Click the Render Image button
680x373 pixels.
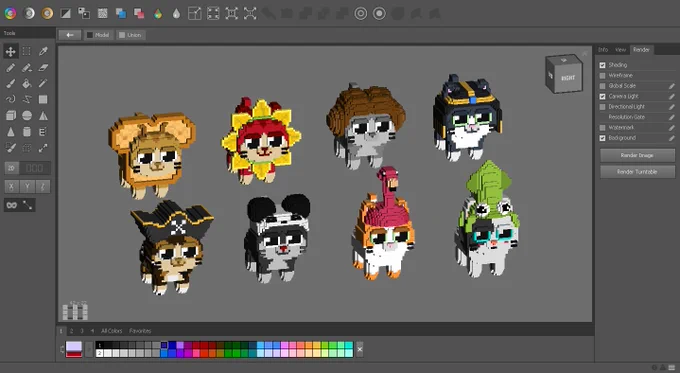(x=637, y=155)
